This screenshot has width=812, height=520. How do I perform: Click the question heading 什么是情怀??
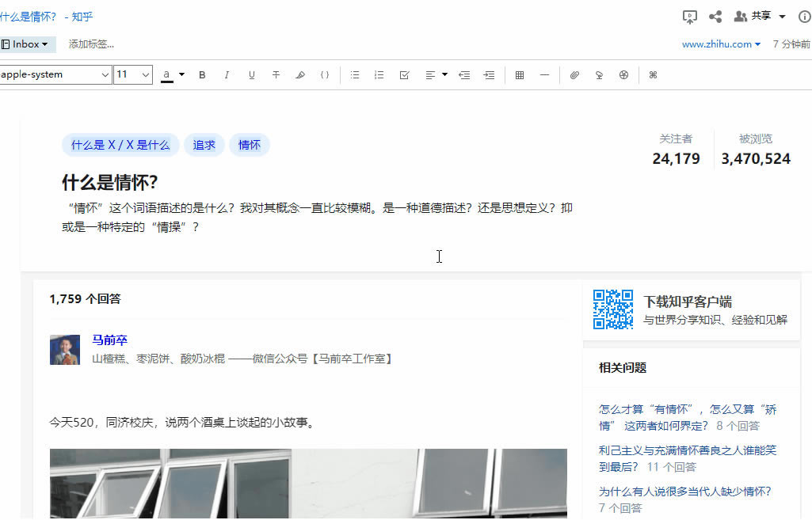[110, 182]
